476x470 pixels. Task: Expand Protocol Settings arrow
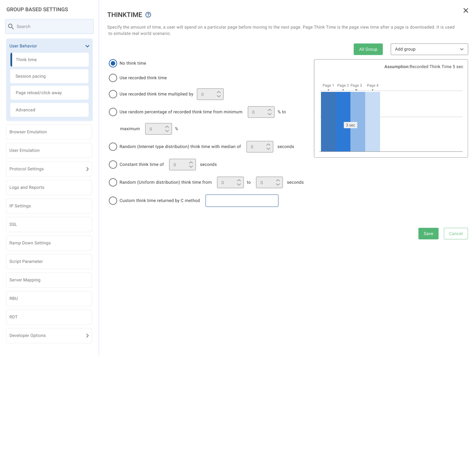point(87,169)
